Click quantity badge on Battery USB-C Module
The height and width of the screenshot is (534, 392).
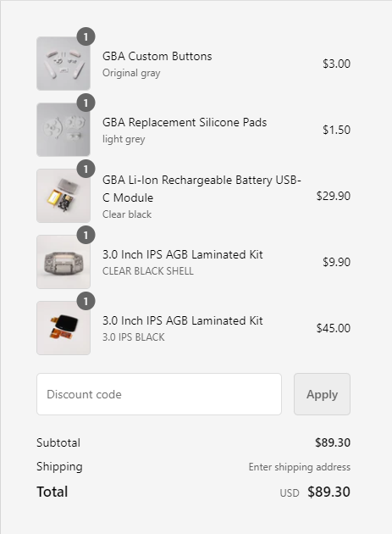pyautogui.click(x=86, y=169)
